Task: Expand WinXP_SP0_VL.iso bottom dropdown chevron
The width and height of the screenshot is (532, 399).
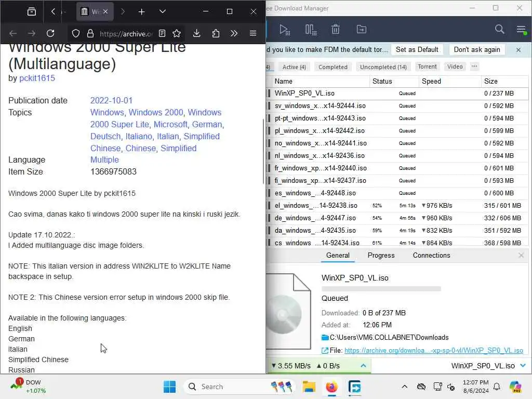Action: pyautogui.click(x=523, y=366)
